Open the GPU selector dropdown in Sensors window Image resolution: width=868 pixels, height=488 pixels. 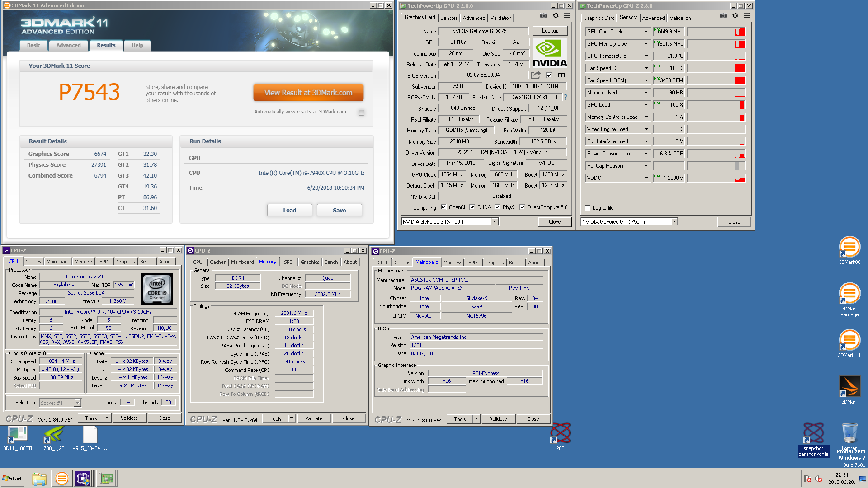(x=674, y=221)
